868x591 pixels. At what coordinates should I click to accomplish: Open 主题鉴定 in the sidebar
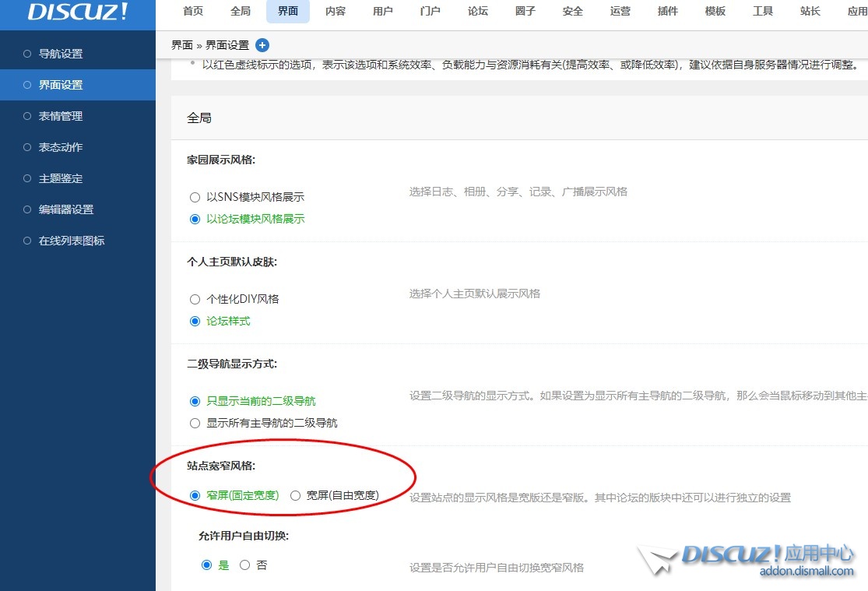[61, 178]
